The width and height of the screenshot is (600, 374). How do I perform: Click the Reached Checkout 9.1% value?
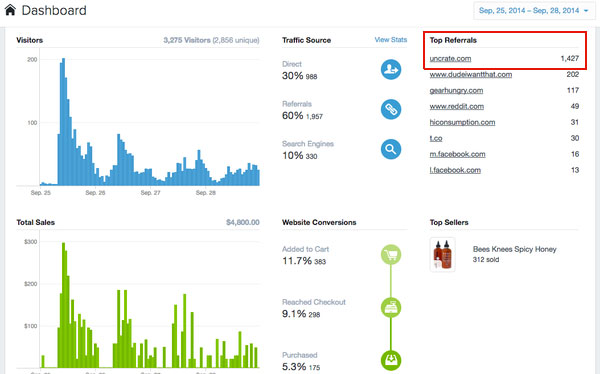click(294, 314)
